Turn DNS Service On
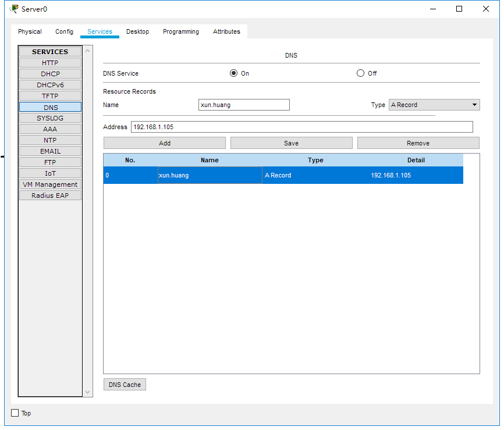Screen dimensions: 504x430 pyautogui.click(x=234, y=73)
